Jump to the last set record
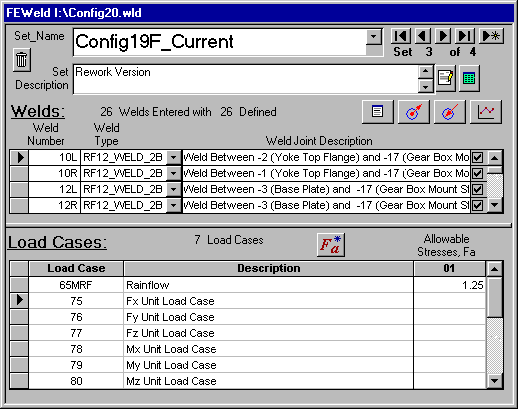518x409 pixels. 465,36
